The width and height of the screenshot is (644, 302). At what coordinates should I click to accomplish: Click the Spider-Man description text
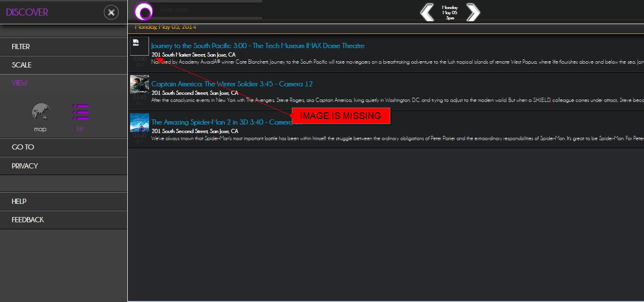tap(397, 138)
